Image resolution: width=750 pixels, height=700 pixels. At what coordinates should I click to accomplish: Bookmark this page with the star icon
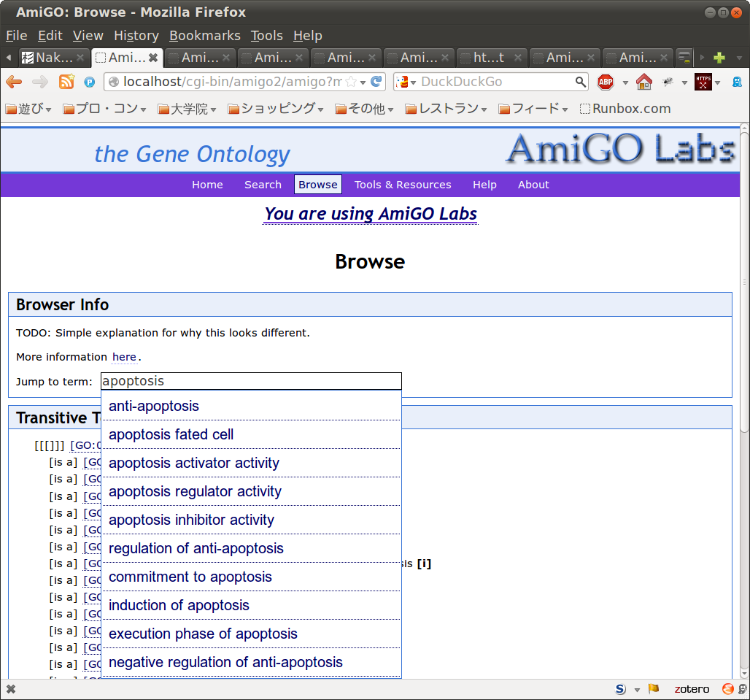tap(351, 82)
